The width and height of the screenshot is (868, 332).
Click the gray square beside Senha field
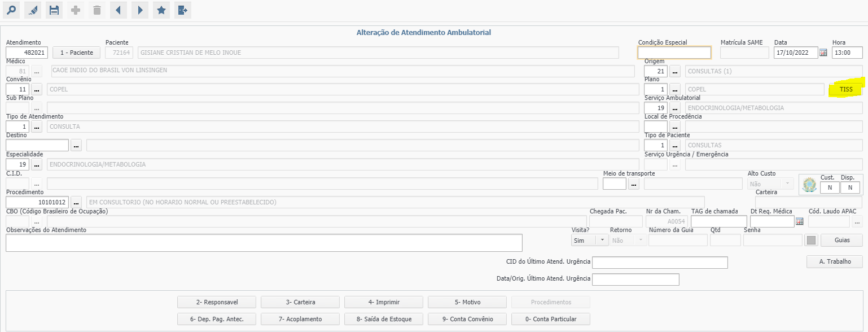pyautogui.click(x=811, y=240)
